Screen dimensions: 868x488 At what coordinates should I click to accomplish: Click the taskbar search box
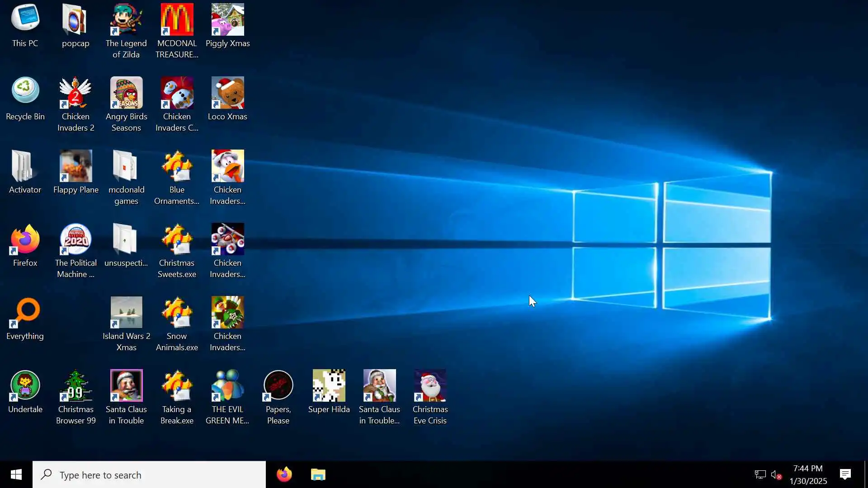(149, 474)
